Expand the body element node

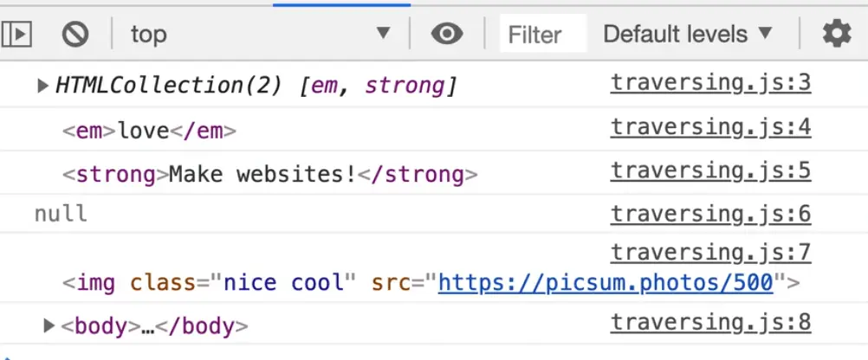pos(49,326)
